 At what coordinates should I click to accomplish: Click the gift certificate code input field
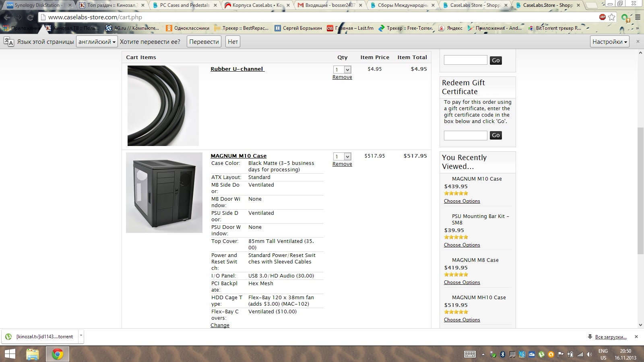pos(465,136)
